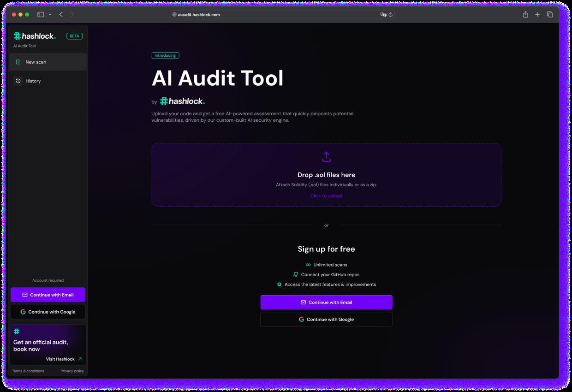The image size is (572, 392).
Task: Open History in the sidebar
Action: (x=48, y=81)
